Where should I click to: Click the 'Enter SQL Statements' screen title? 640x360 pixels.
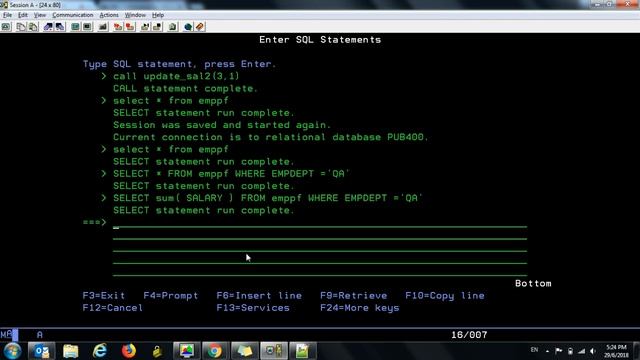[x=320, y=40]
